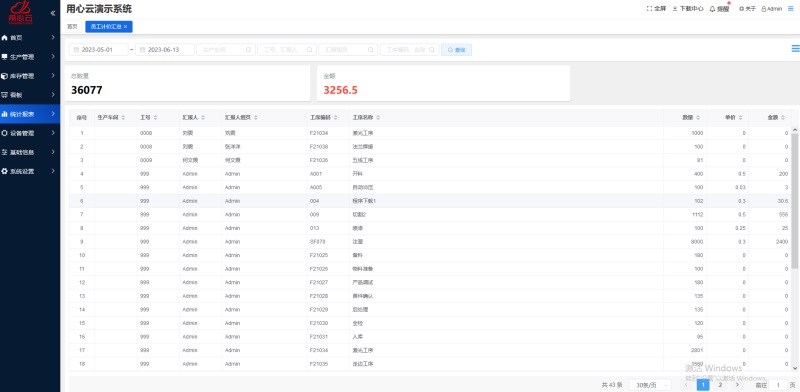Close the blue active tab with its X
The height and width of the screenshot is (392, 800).
126,27
